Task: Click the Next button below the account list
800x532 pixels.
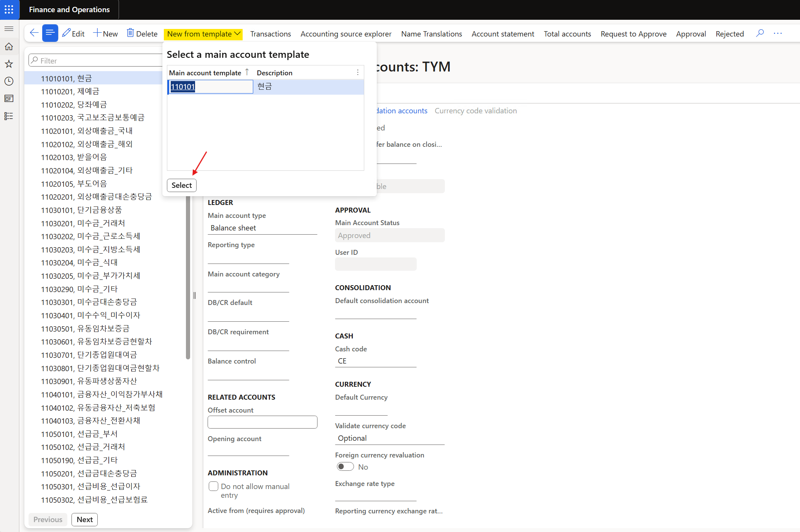Action: [x=84, y=519]
